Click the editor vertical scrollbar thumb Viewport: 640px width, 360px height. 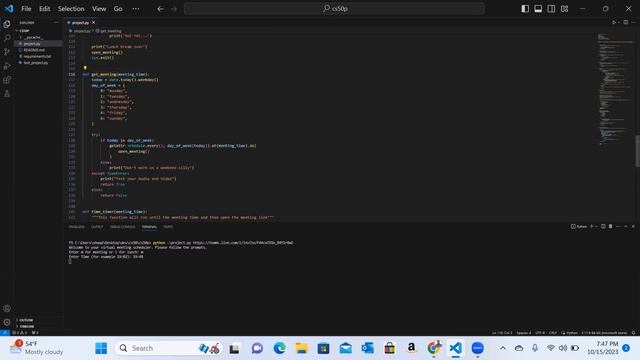[x=637, y=151]
